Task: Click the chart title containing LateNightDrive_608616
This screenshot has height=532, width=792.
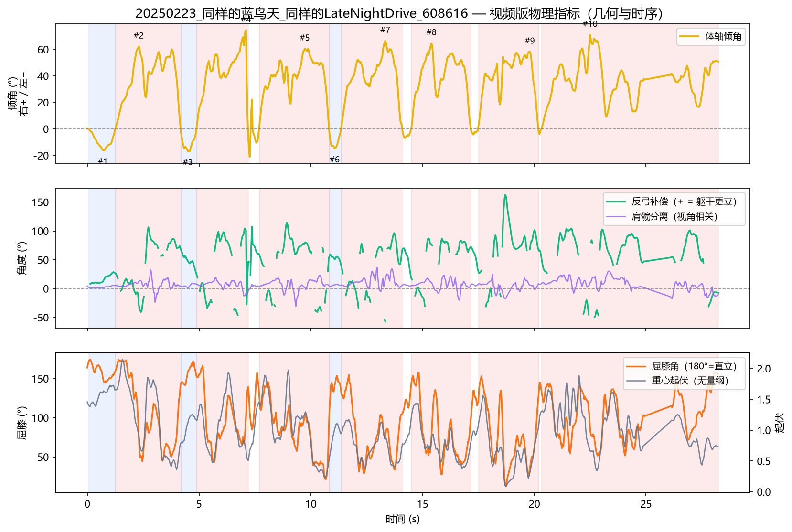Action: [399, 13]
